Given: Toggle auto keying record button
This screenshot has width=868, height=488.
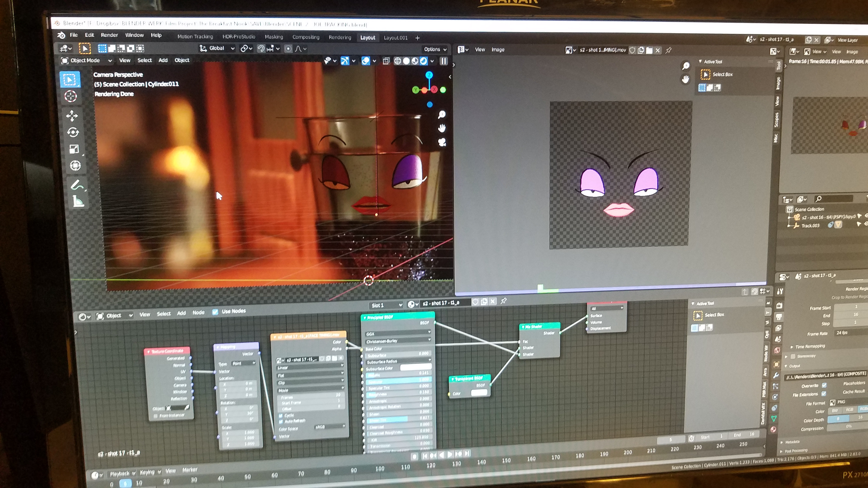Looking at the screenshot, I should 415,456.
